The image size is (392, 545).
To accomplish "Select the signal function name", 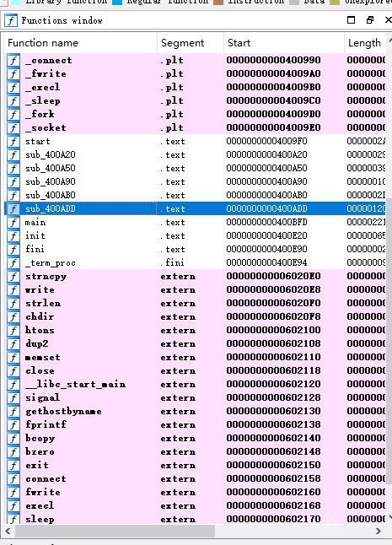I will point(42,398).
